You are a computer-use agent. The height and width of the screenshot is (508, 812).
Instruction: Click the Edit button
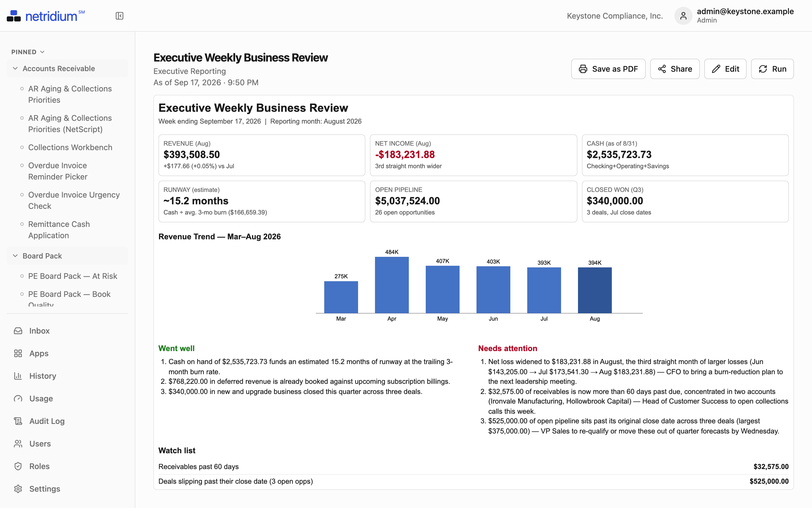pos(725,69)
